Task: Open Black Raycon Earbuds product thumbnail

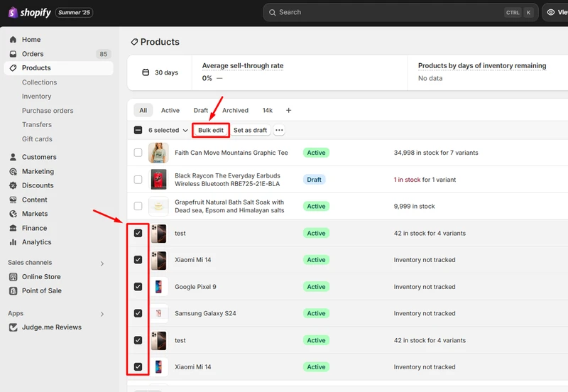Action: pos(158,180)
